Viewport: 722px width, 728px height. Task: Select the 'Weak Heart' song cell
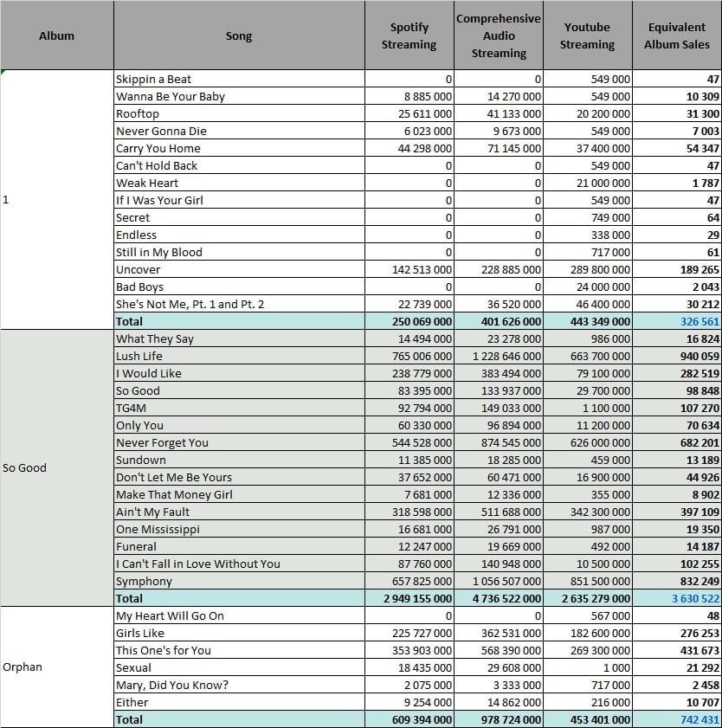(239, 183)
